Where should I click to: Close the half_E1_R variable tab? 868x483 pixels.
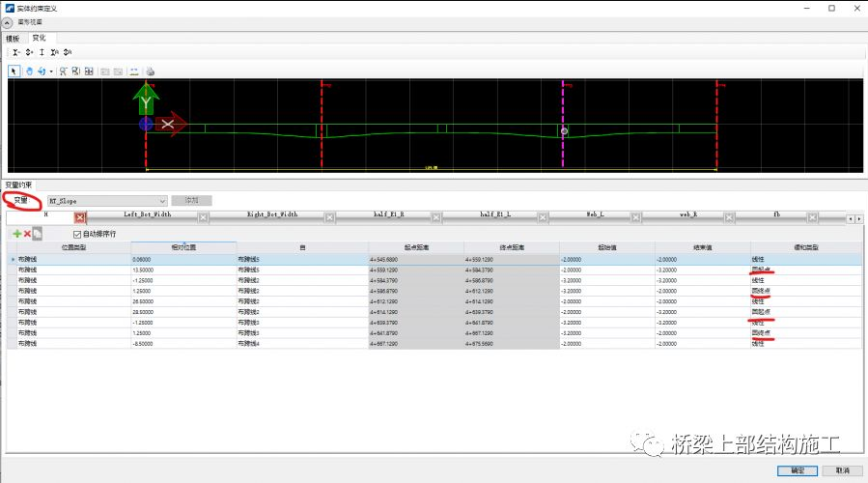[x=436, y=217]
